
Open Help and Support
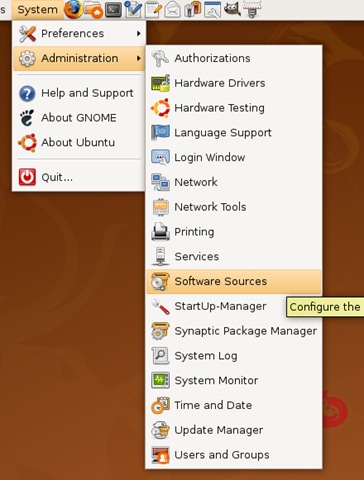tap(79, 93)
